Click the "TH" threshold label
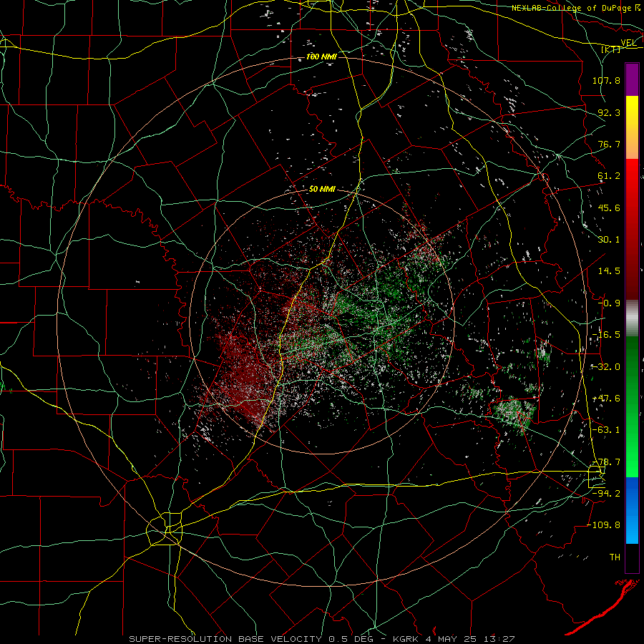 615,557
